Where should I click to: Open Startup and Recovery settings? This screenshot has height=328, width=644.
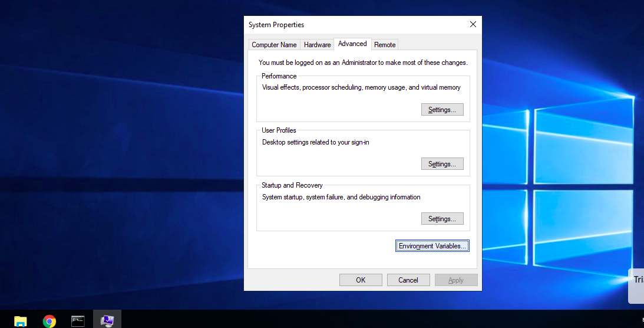442,219
